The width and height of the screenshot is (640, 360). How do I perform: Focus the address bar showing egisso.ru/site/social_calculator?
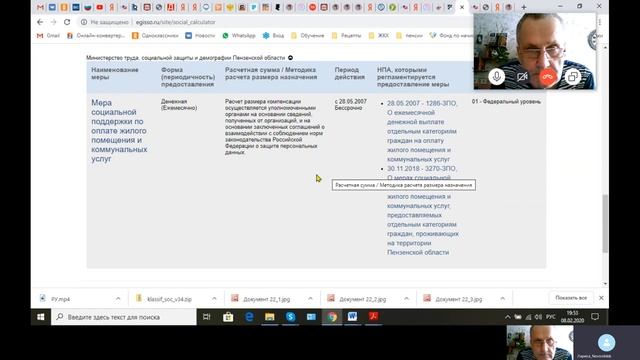click(x=176, y=22)
